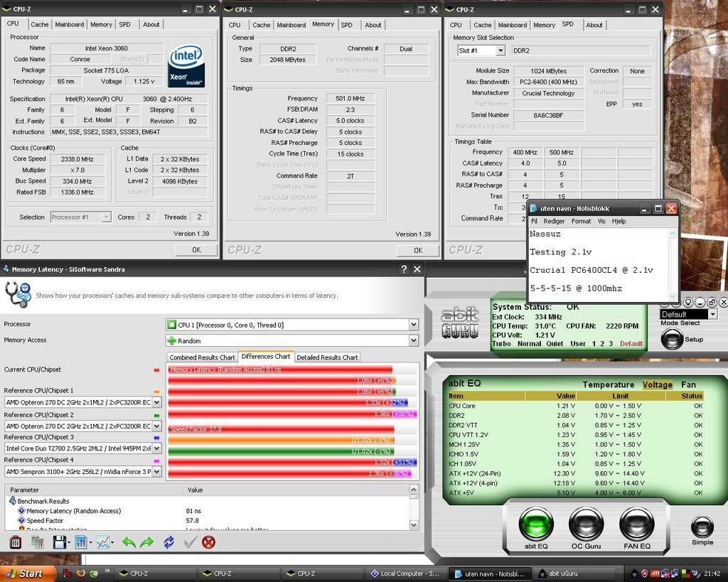Image resolution: width=728 pixels, height=582 pixels.
Task: Switch to Temperature view in abit EQ
Action: [609, 384]
